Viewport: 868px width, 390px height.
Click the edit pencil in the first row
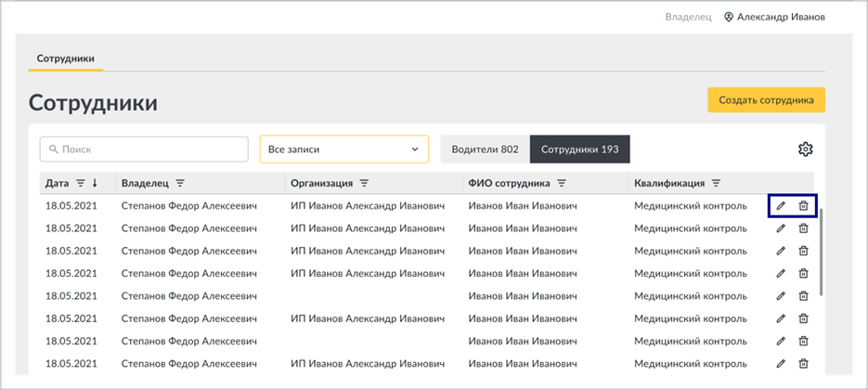click(781, 206)
